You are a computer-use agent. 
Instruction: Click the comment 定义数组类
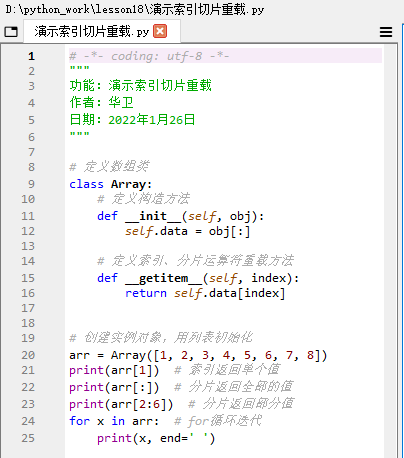(110, 166)
